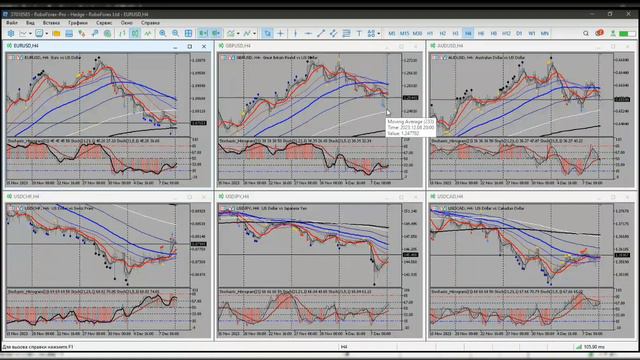Open the Справка menu
This screenshot has width=640, height=360.
tap(150, 23)
